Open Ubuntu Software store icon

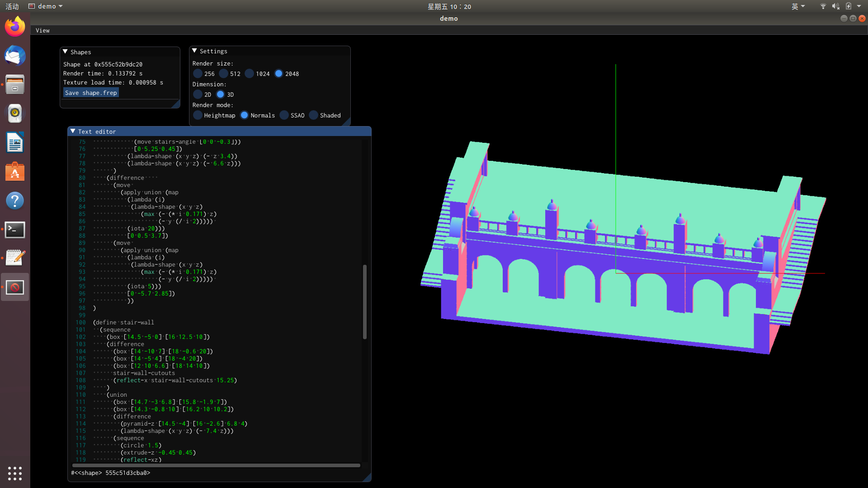(x=15, y=172)
